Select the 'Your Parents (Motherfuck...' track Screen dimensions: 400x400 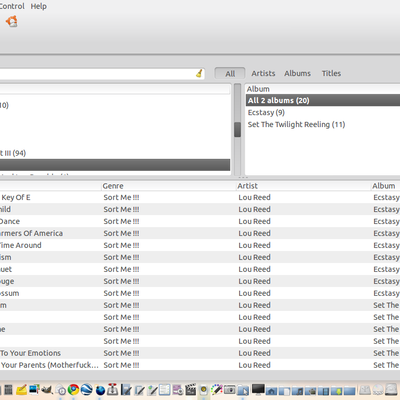49,365
